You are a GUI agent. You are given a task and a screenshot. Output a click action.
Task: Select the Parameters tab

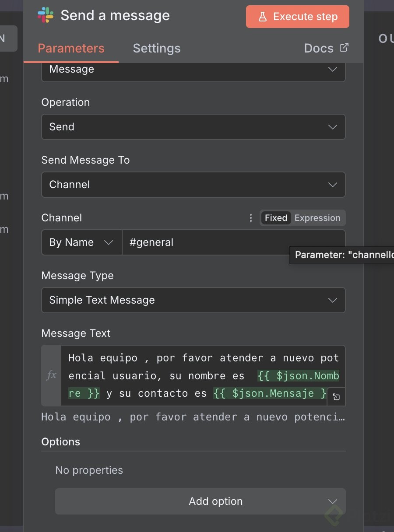(x=71, y=48)
